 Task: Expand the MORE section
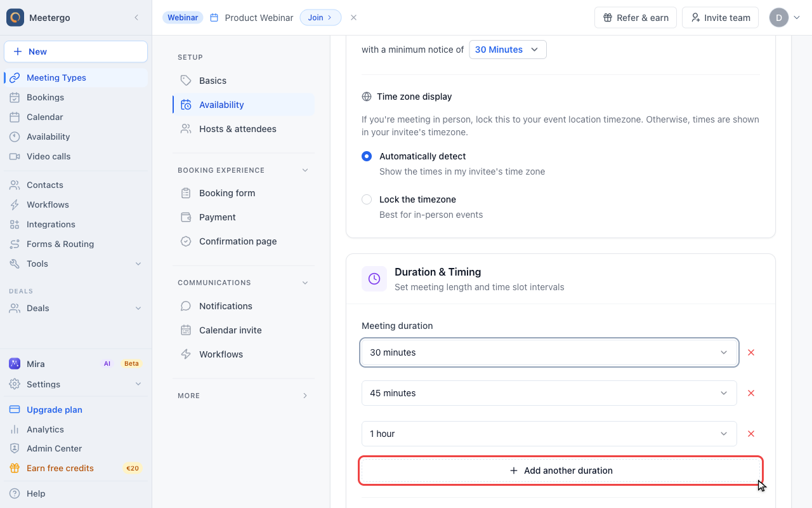tap(244, 396)
